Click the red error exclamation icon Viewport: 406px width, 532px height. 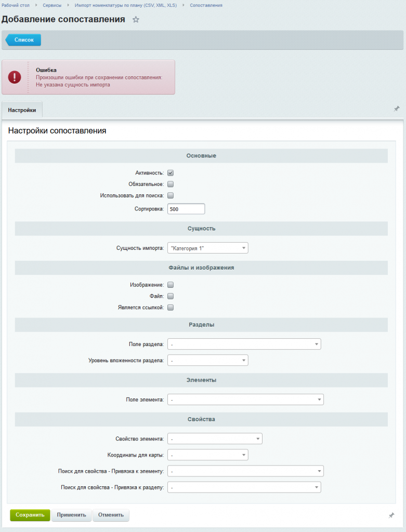pos(15,77)
